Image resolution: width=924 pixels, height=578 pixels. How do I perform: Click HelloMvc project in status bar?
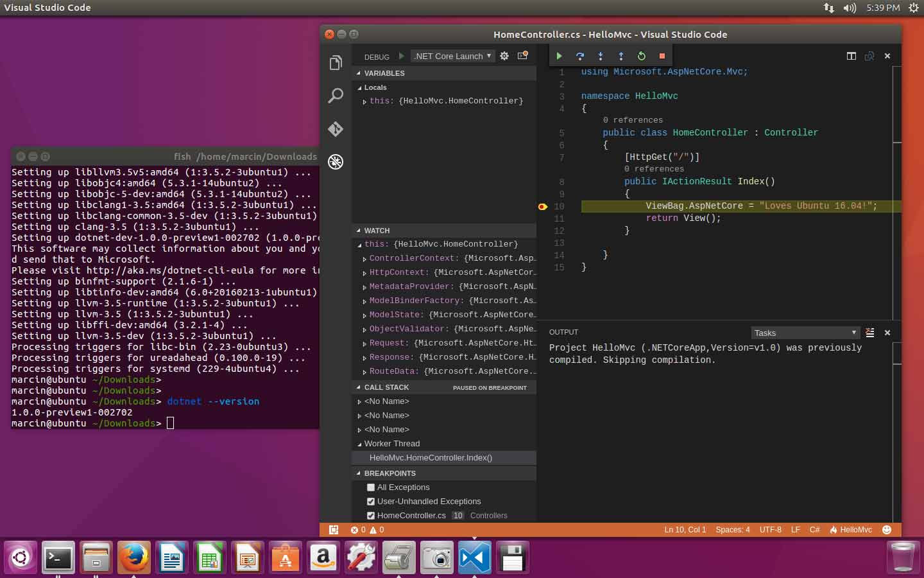tap(850, 530)
